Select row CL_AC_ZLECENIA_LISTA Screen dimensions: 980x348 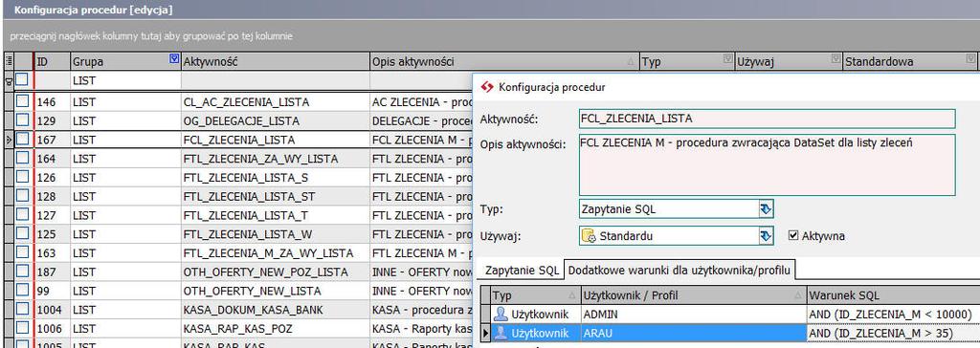[x=246, y=102]
